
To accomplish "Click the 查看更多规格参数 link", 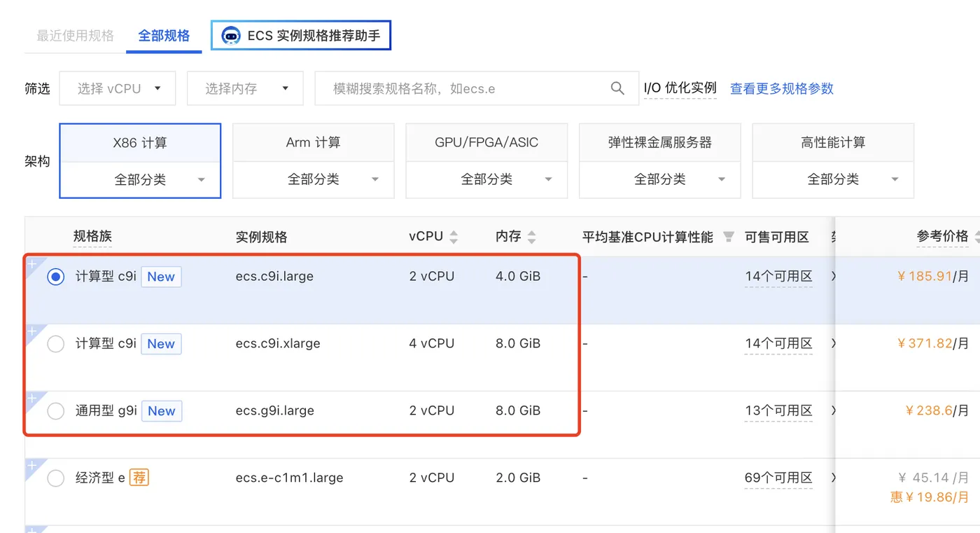I will coord(782,89).
